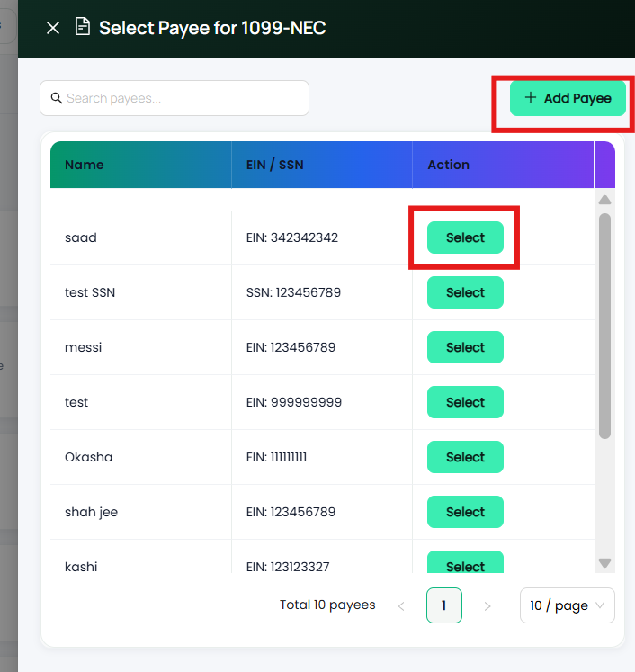This screenshot has width=635, height=672.
Task: Click SSN: 123456789
Action: [293, 292]
